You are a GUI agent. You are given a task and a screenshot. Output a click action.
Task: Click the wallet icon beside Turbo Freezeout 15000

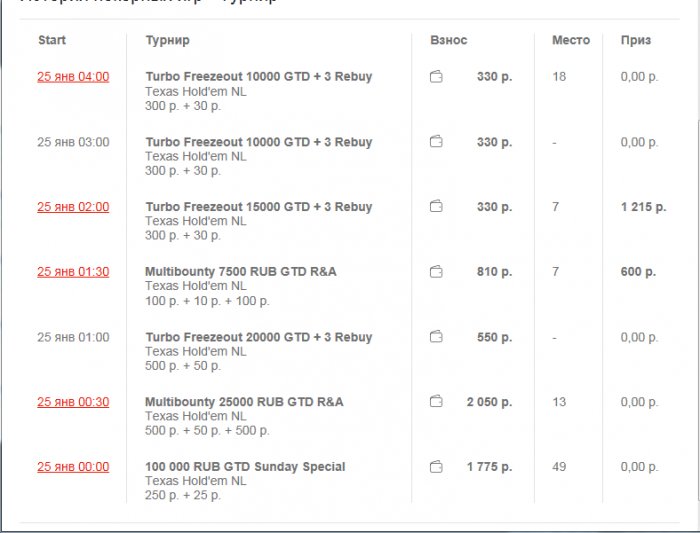pyautogui.click(x=436, y=207)
